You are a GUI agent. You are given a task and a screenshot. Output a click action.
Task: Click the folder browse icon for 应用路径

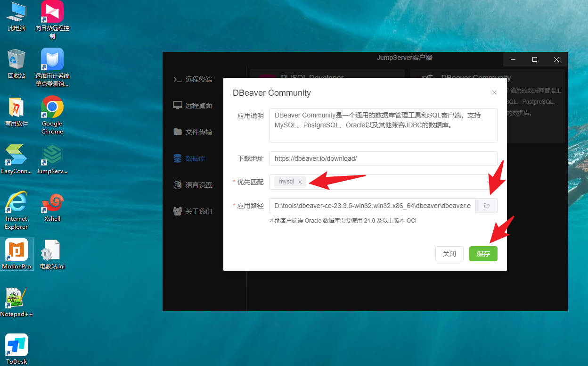pos(486,206)
